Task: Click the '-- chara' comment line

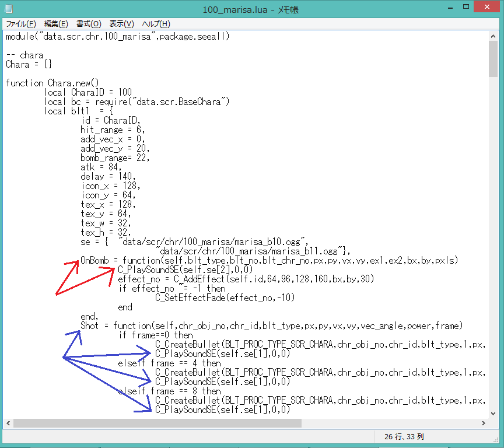Action: pyautogui.click(x=24, y=55)
